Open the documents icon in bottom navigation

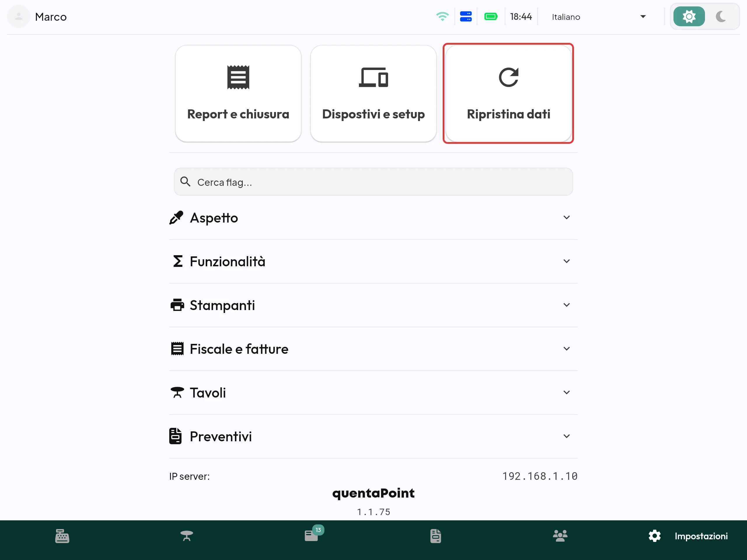[x=436, y=536]
